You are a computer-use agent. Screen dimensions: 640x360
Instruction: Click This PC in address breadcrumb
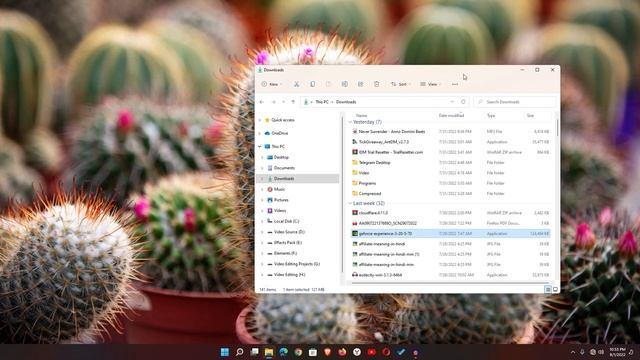point(322,102)
